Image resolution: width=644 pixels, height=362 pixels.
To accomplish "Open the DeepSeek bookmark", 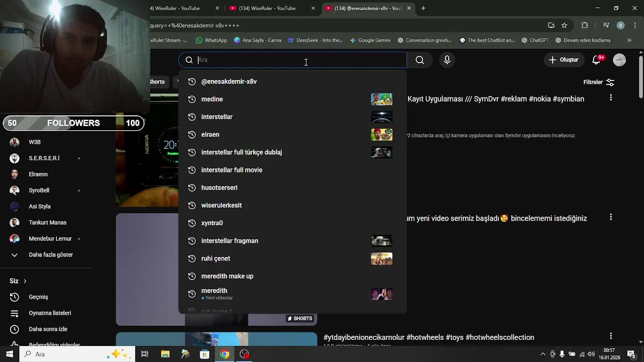I will point(315,40).
